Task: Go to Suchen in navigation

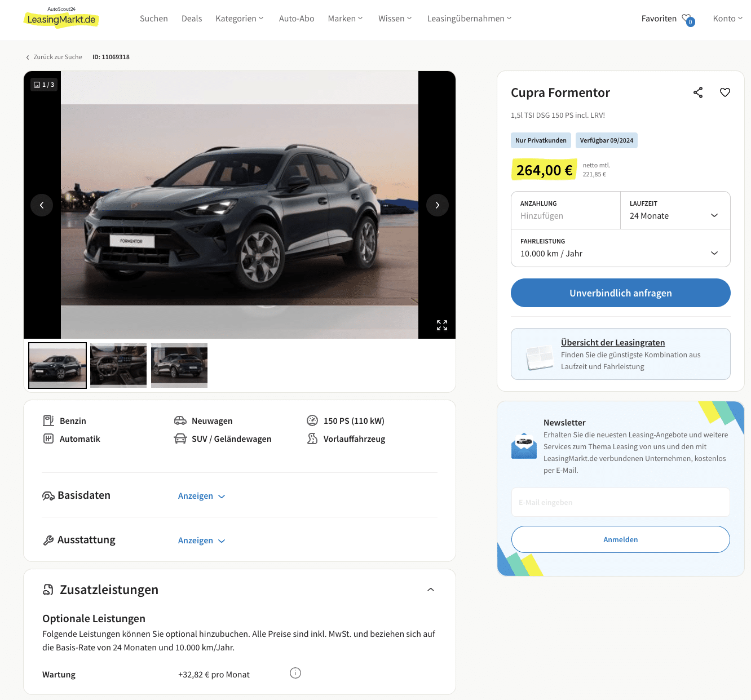Action: tap(154, 19)
